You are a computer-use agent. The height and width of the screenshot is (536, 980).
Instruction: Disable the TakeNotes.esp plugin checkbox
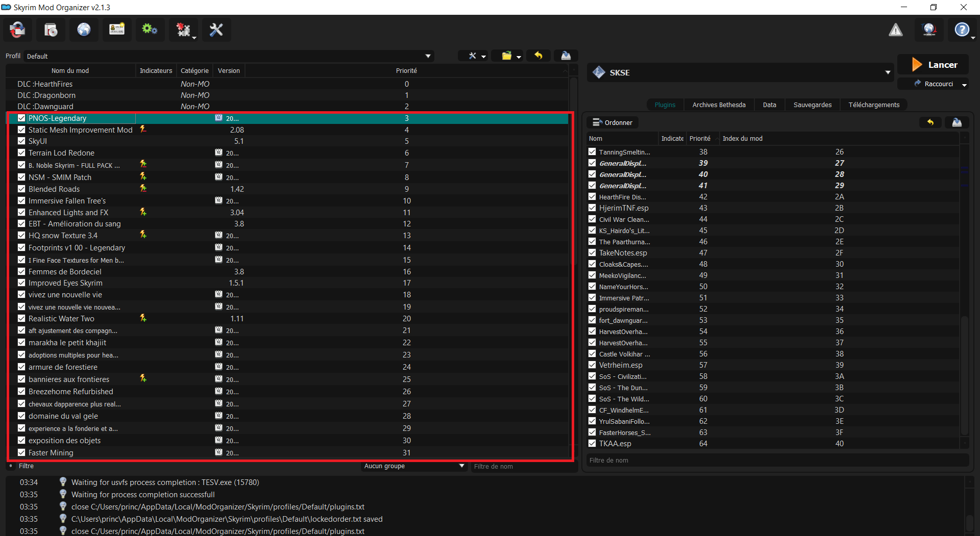pyautogui.click(x=592, y=253)
